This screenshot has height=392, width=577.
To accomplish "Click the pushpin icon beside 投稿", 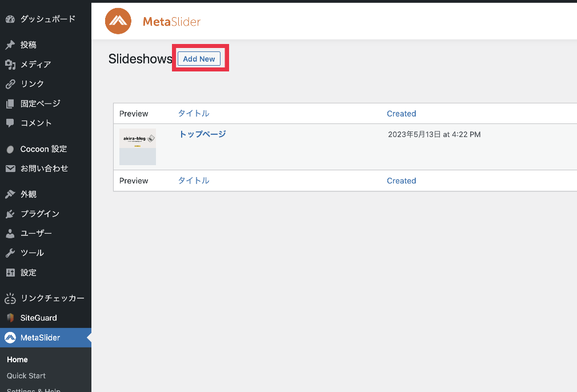I will point(10,45).
